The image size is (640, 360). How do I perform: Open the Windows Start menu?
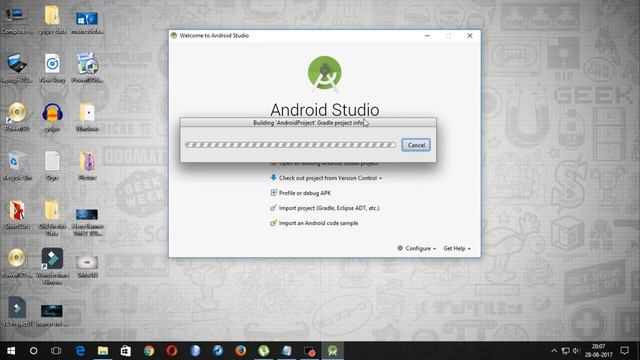11,351
